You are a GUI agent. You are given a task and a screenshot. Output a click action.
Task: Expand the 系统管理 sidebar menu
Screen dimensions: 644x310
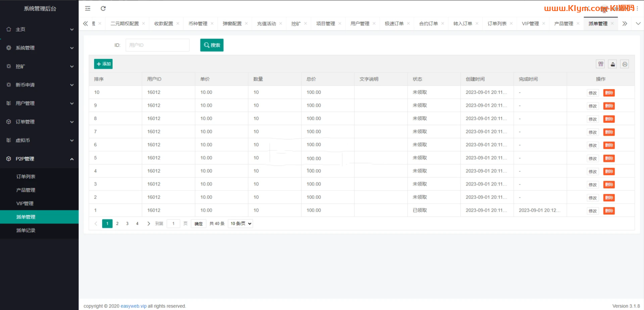[39, 48]
